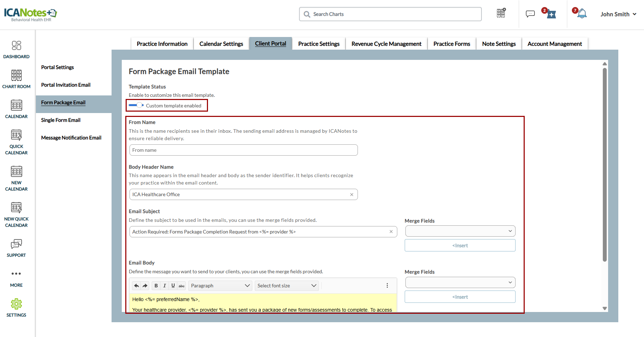Click Insert button for Email Subject
The height and width of the screenshot is (337, 644).
460,245
